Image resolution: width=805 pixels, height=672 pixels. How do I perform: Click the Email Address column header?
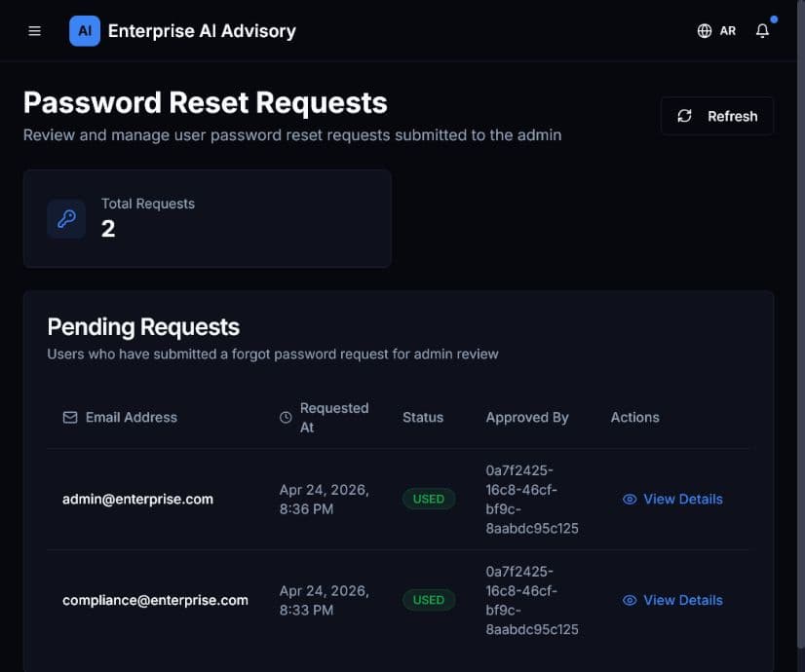[132, 418]
